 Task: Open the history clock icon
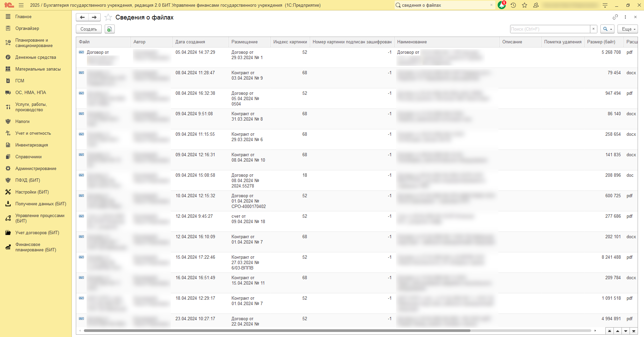[513, 5]
